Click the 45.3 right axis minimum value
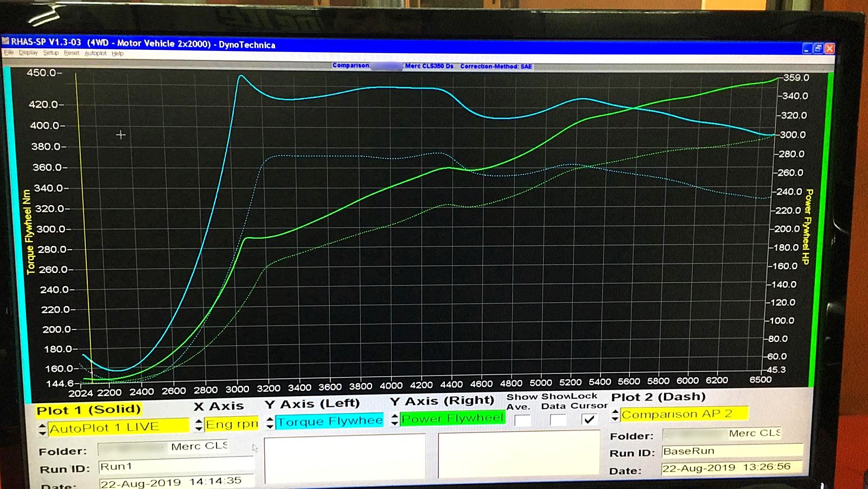The width and height of the screenshot is (868, 489). pyautogui.click(x=776, y=370)
